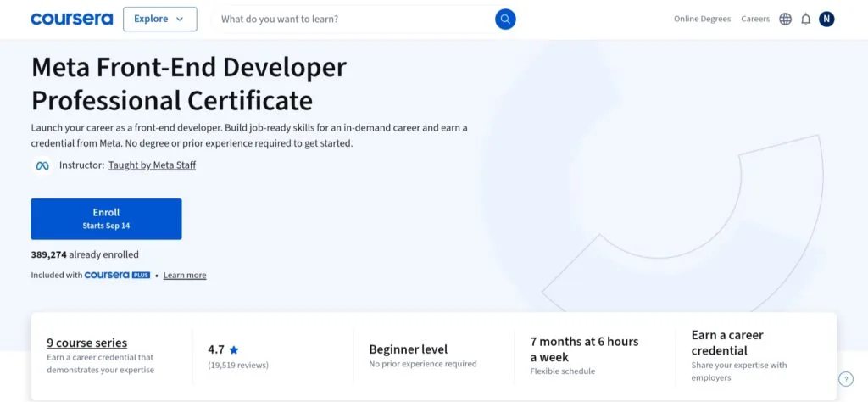Click the globe language icon
868x402 pixels.
point(785,20)
